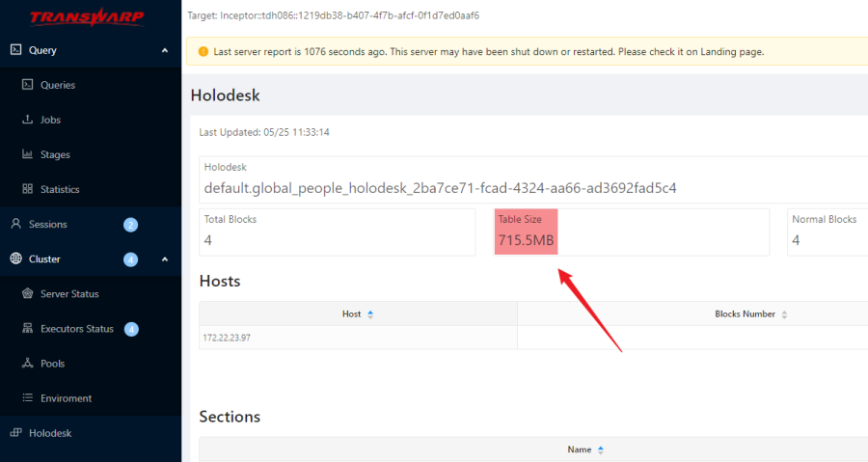This screenshot has width=868, height=462.
Task: Sort Hosts table by Host column
Action: click(370, 314)
